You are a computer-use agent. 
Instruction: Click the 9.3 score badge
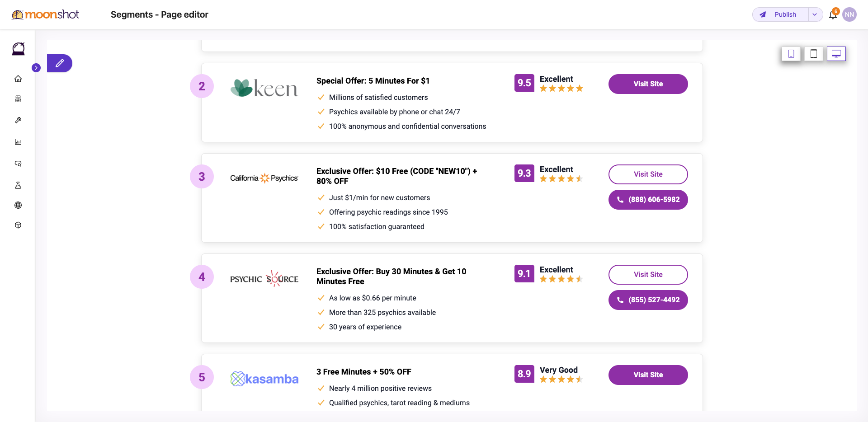click(x=524, y=173)
